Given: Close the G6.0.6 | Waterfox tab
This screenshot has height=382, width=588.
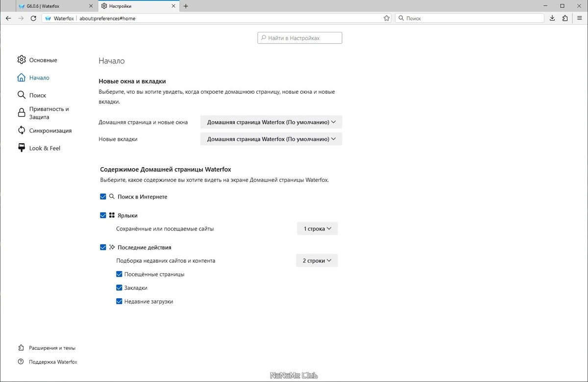Looking at the screenshot, I should coord(91,6).
